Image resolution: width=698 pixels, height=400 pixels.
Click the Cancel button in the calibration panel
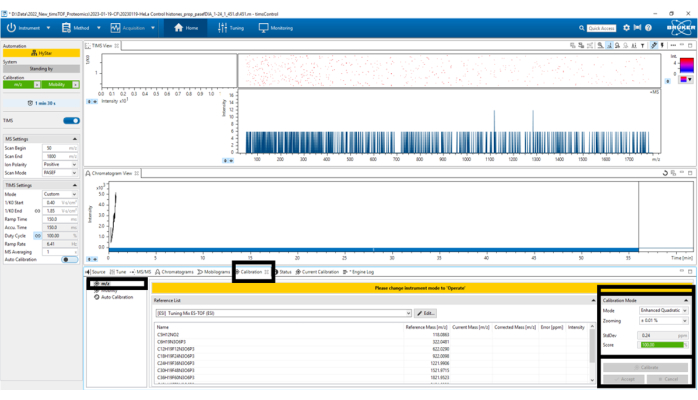coord(667,379)
